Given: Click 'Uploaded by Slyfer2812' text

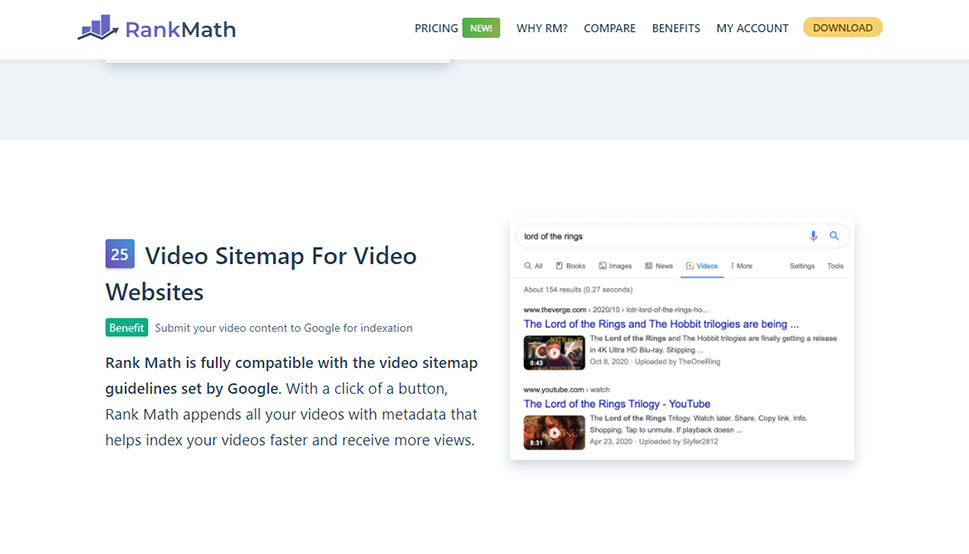Looking at the screenshot, I should (x=679, y=441).
